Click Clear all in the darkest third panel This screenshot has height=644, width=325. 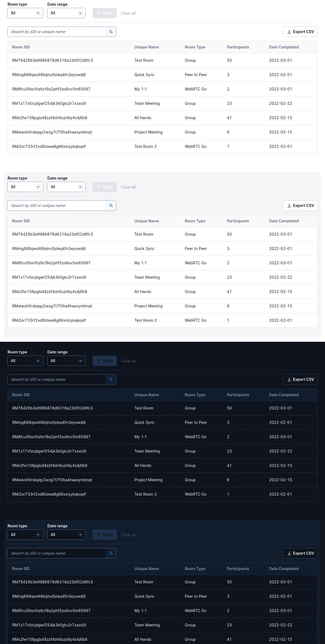(x=128, y=361)
